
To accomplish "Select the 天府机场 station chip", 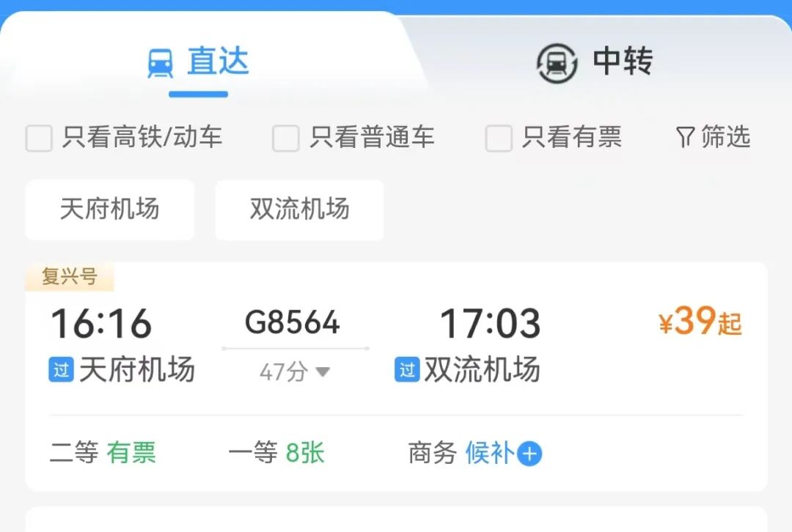I will coord(109,210).
